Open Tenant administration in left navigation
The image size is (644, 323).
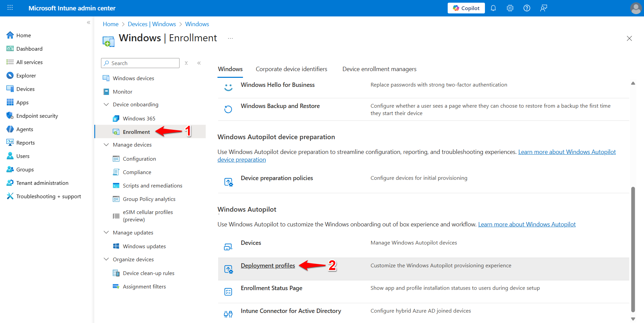click(x=42, y=183)
